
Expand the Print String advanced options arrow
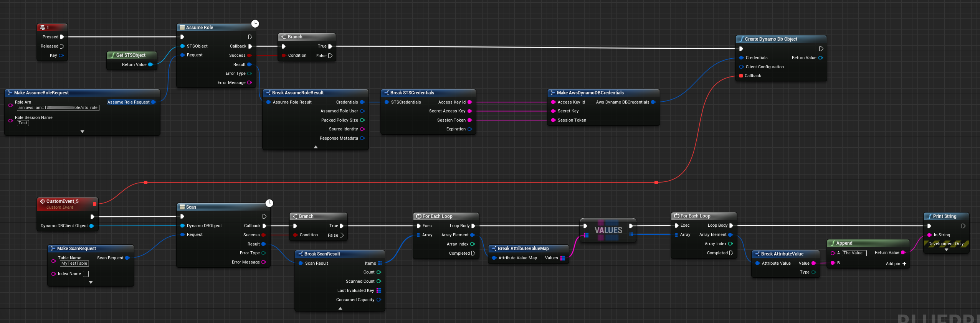click(x=946, y=250)
